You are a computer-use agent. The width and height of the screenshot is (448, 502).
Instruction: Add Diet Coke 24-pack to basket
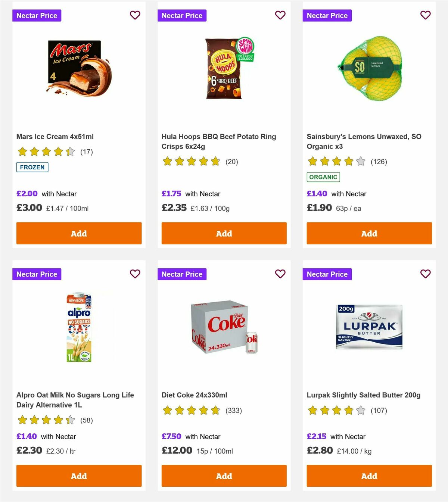point(224,476)
